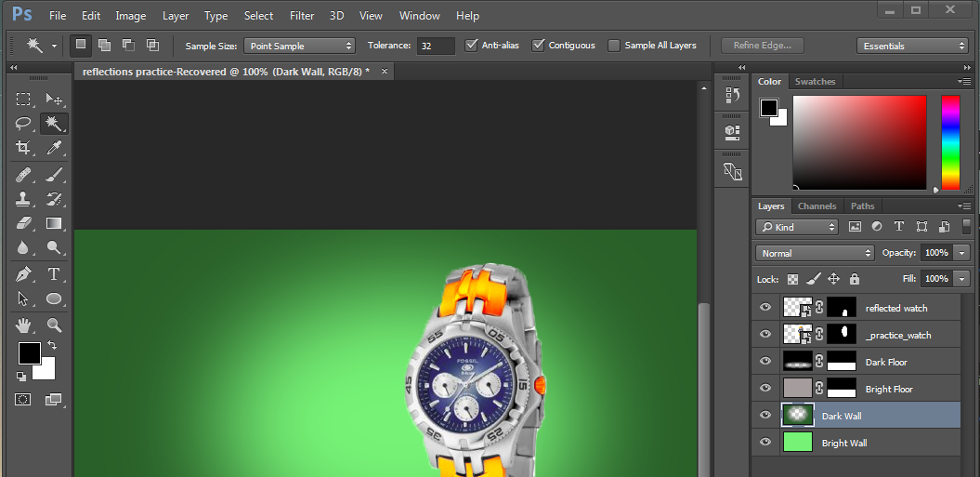The height and width of the screenshot is (477, 980).
Task: Select the Hand tool
Action: [23, 325]
